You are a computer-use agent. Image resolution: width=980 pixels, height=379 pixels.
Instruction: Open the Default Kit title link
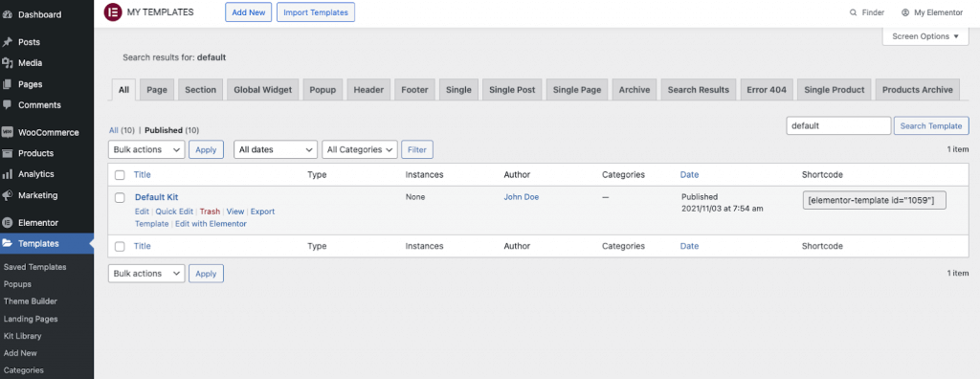[156, 197]
